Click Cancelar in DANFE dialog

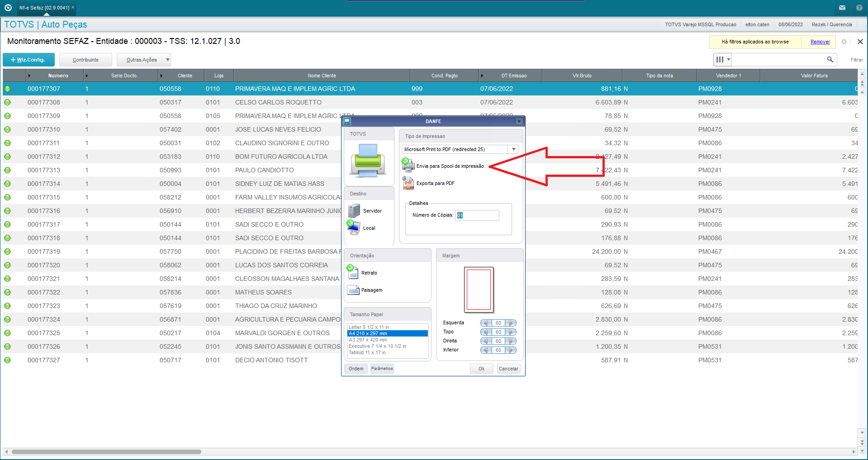click(x=508, y=369)
